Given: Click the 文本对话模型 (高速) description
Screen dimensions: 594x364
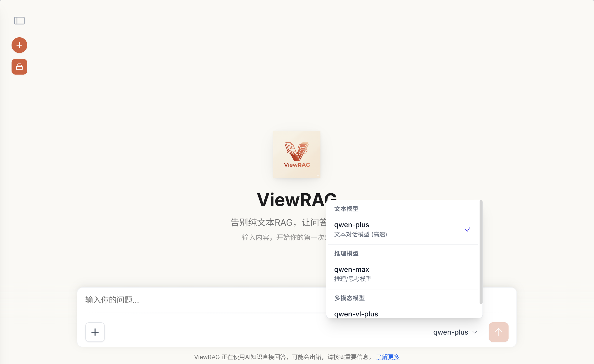Looking at the screenshot, I should click(360, 234).
